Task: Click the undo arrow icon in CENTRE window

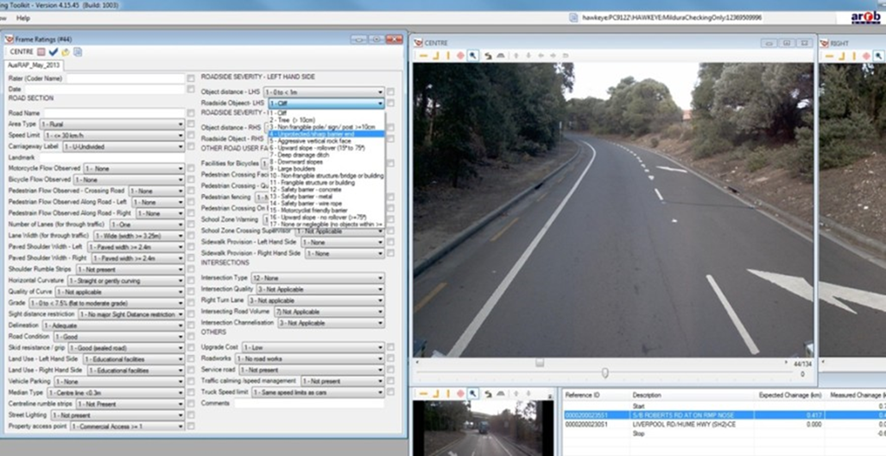Action: coord(488,55)
